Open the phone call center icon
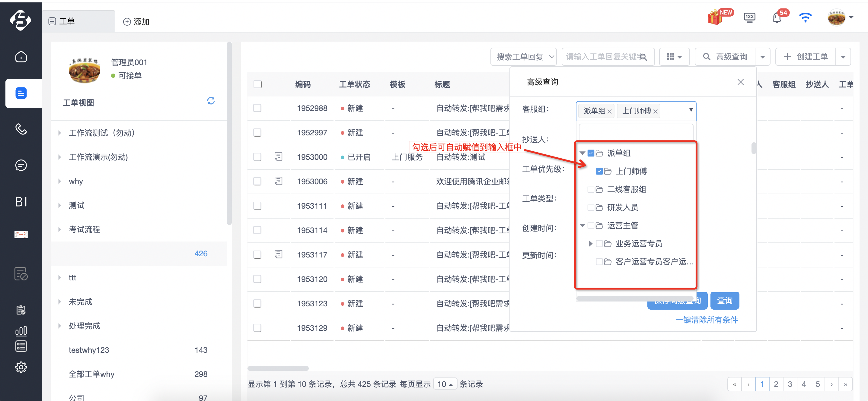The image size is (868, 401). (21, 129)
